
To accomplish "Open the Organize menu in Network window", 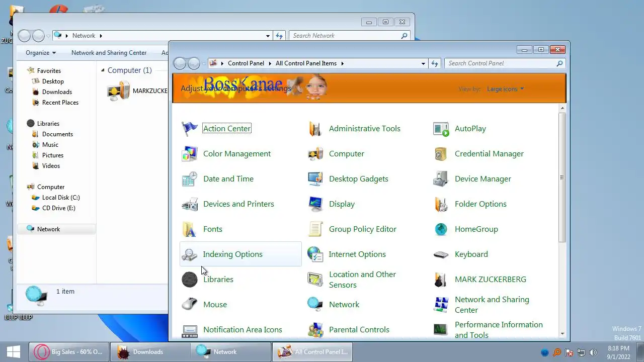I will 41,53.
